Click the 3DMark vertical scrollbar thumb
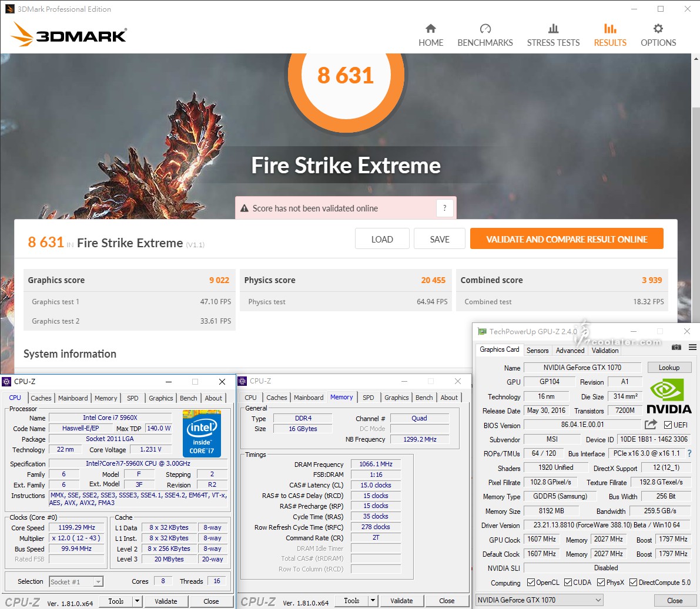The height and width of the screenshot is (609, 700). tap(696, 214)
